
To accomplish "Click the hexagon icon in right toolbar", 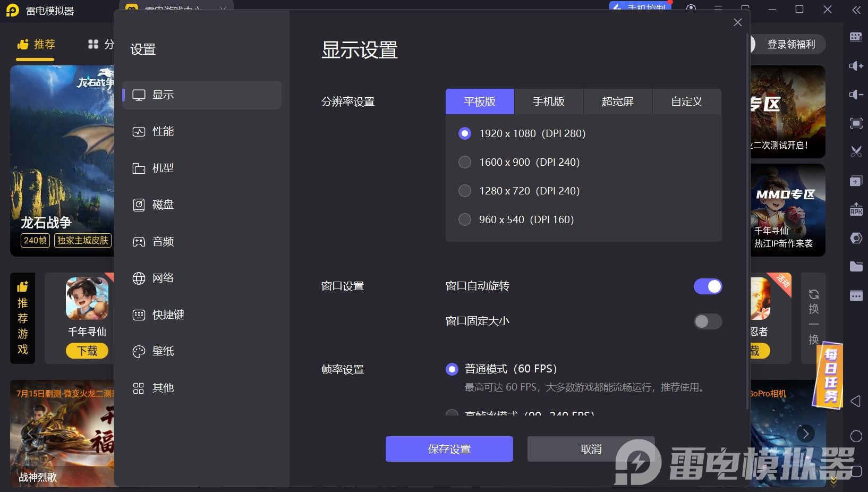I will coord(856,238).
